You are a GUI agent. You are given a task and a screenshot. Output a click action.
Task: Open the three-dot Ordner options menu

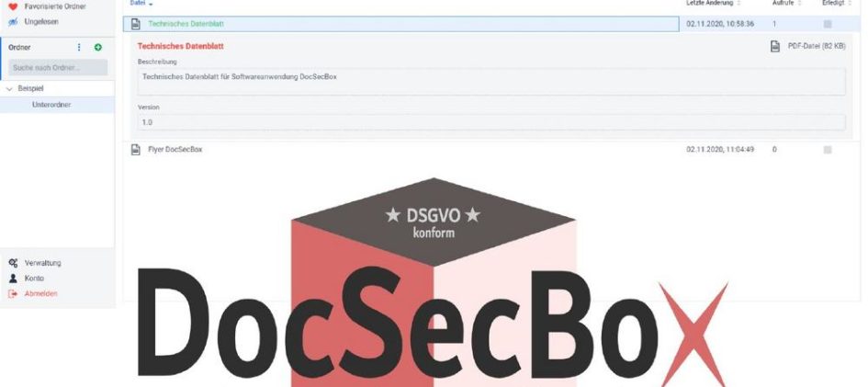tap(79, 48)
